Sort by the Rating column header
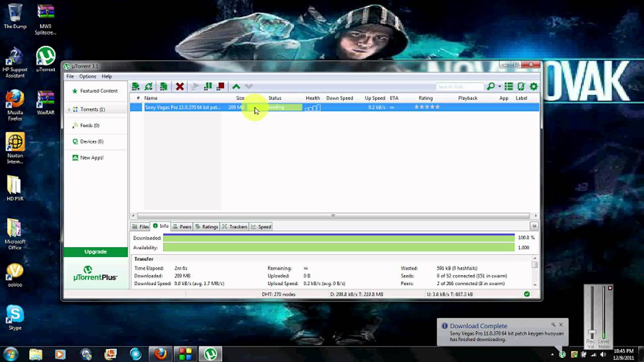The height and width of the screenshot is (362, 644). (x=426, y=98)
